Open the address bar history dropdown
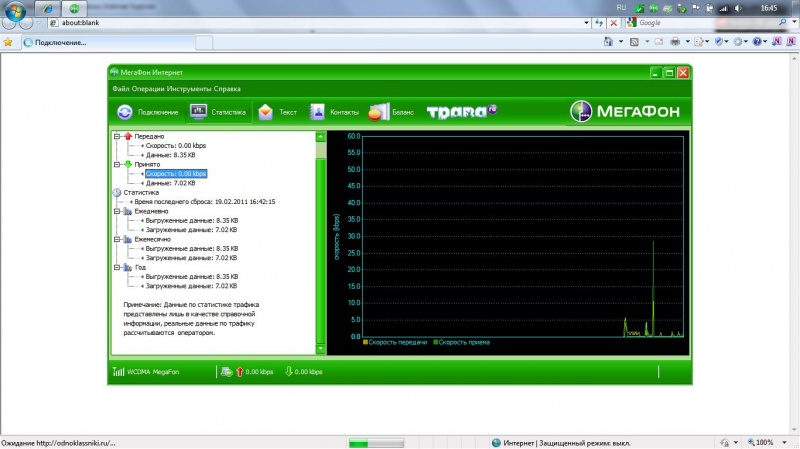Viewport: 800px width, 449px height. click(586, 23)
